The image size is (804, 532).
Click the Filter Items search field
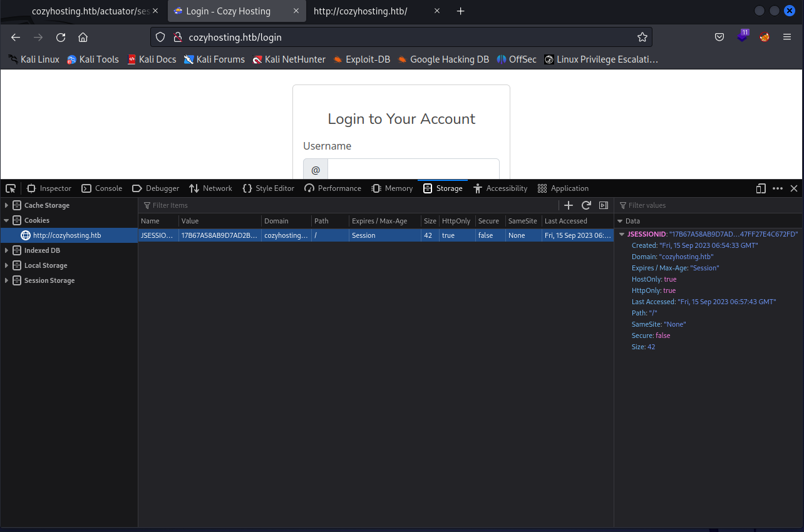[x=344, y=205]
